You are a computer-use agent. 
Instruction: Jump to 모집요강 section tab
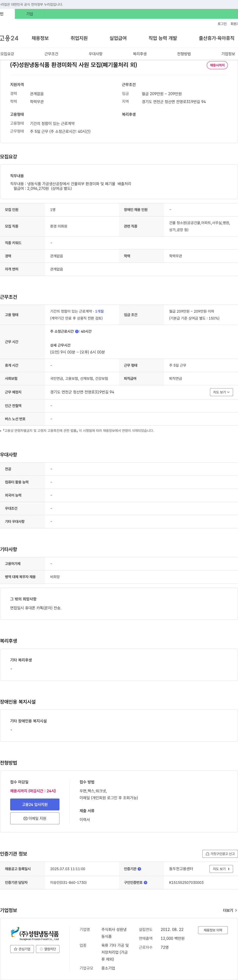(7, 54)
